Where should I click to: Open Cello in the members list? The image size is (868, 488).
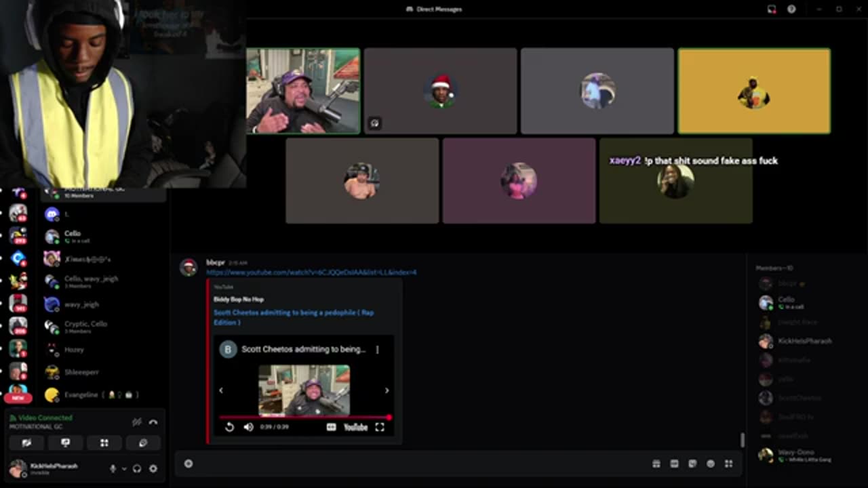pos(804,302)
